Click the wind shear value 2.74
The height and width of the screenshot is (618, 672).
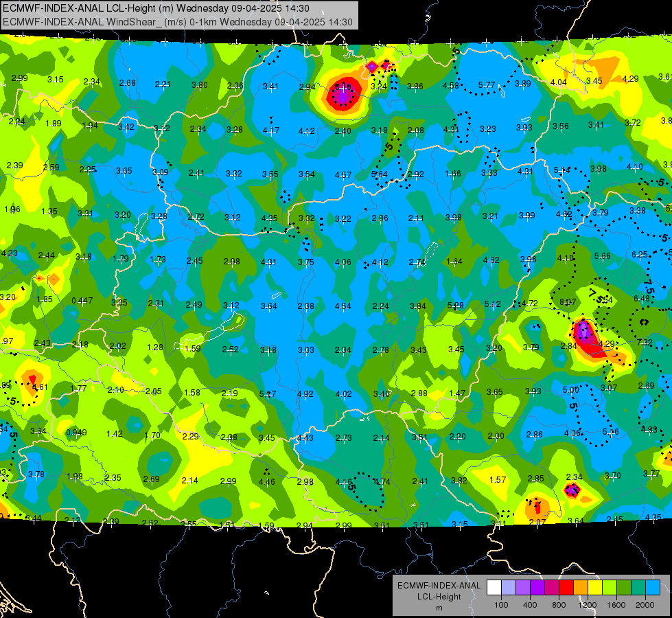(417, 262)
